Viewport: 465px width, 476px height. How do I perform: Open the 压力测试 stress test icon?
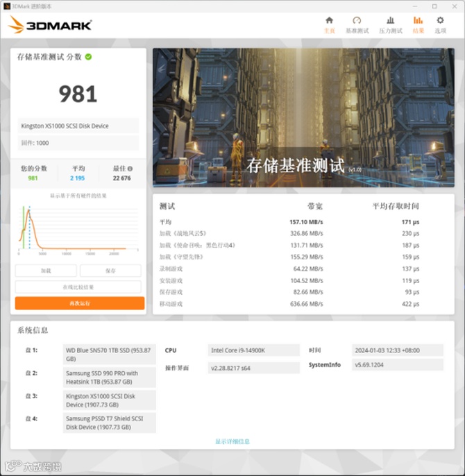[x=391, y=20]
